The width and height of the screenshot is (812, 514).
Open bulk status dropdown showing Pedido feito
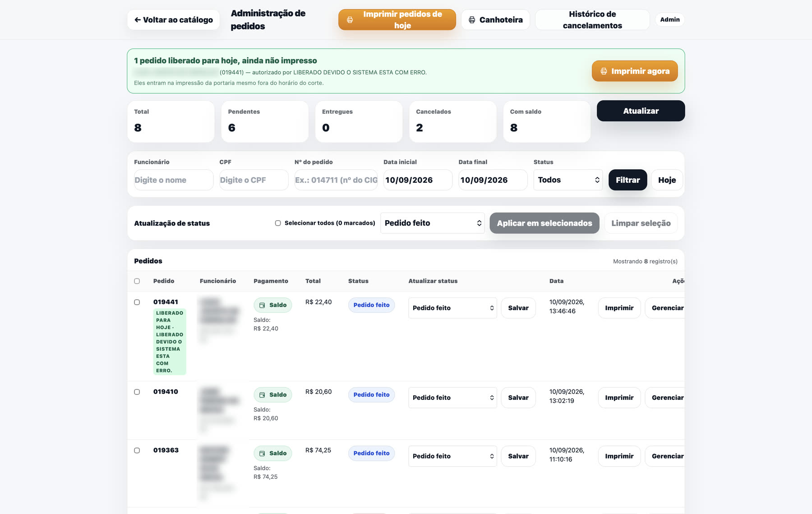tap(433, 223)
